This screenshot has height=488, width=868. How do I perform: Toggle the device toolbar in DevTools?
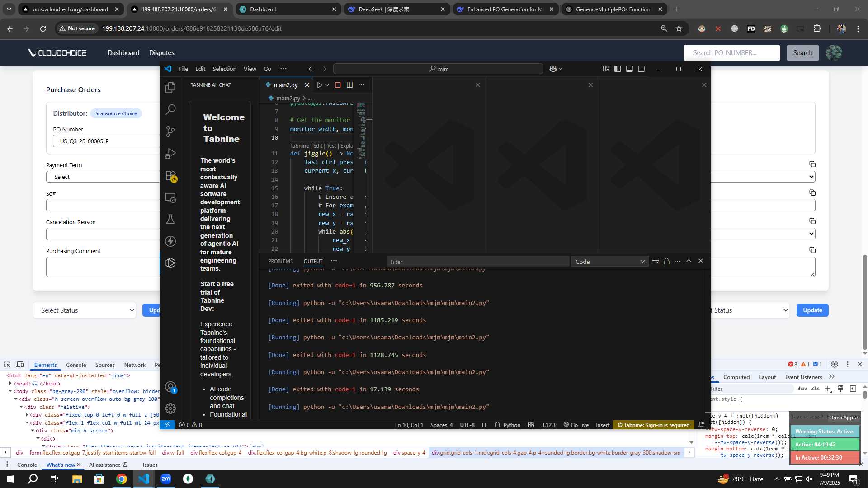point(20,365)
